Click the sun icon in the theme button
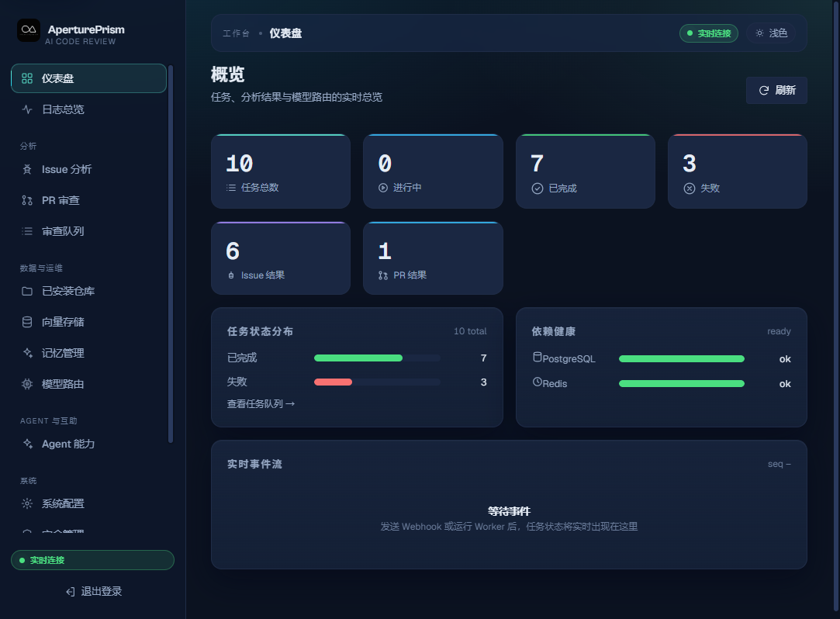 [x=759, y=33]
